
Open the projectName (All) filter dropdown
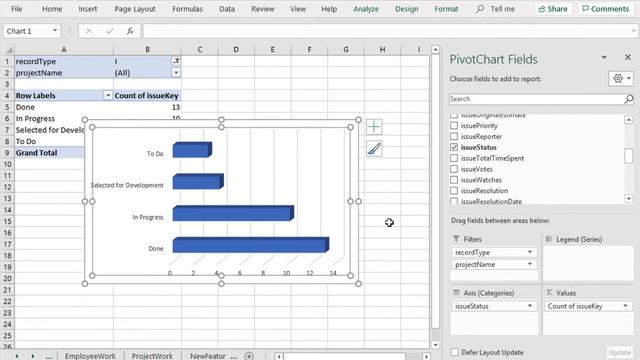176,73
